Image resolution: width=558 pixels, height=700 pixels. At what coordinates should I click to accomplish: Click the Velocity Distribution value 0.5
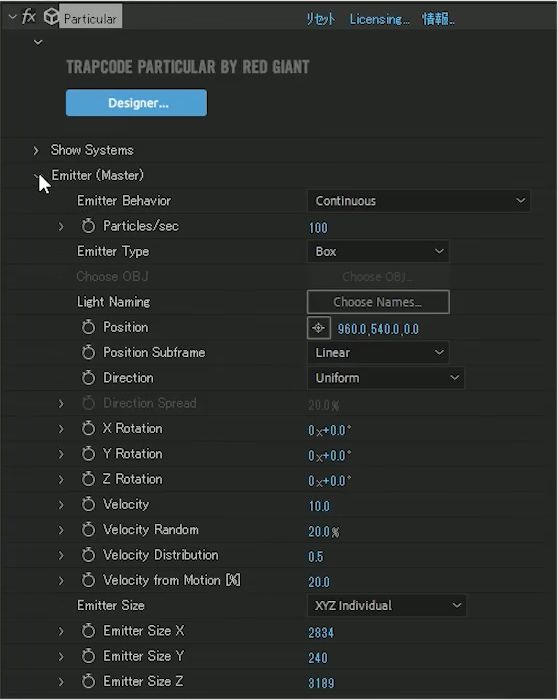click(316, 557)
